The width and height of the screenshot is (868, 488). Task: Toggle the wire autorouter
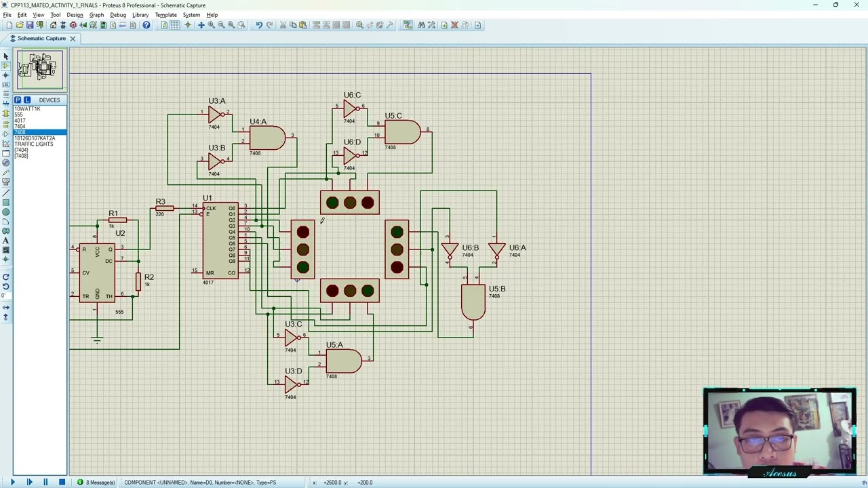click(408, 25)
